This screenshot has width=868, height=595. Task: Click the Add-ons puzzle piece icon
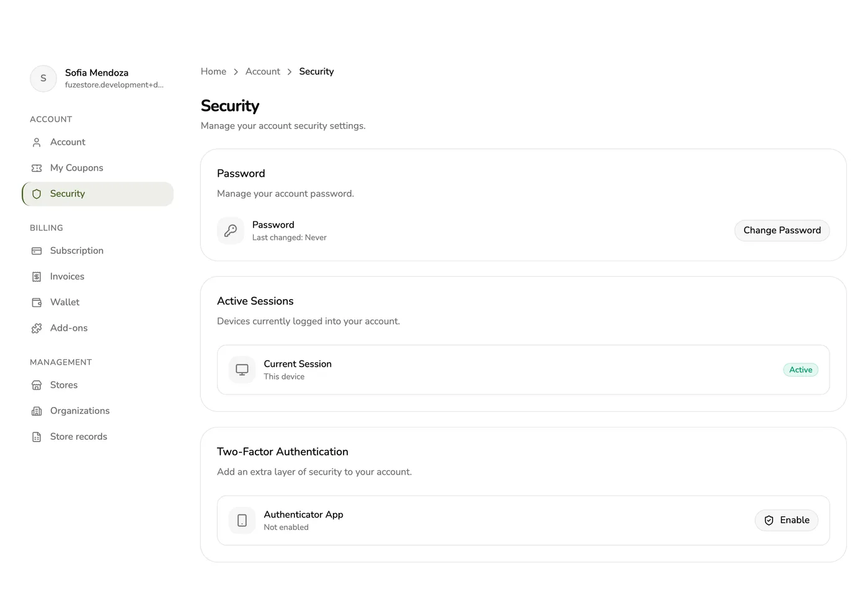37,328
